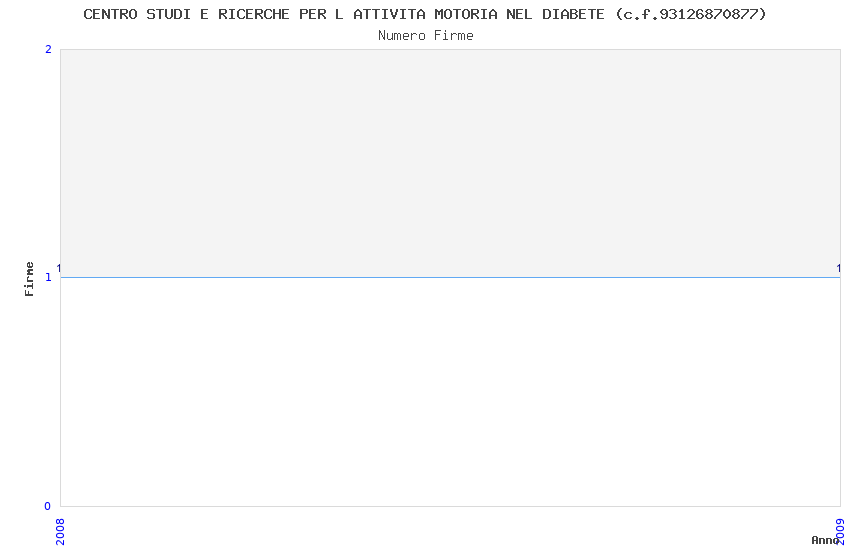Click the word DIABETE in the title
Screen dimensions: 850x550
[x=573, y=14]
